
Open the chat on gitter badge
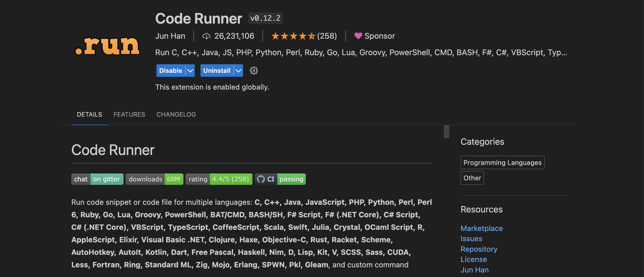[x=97, y=179]
